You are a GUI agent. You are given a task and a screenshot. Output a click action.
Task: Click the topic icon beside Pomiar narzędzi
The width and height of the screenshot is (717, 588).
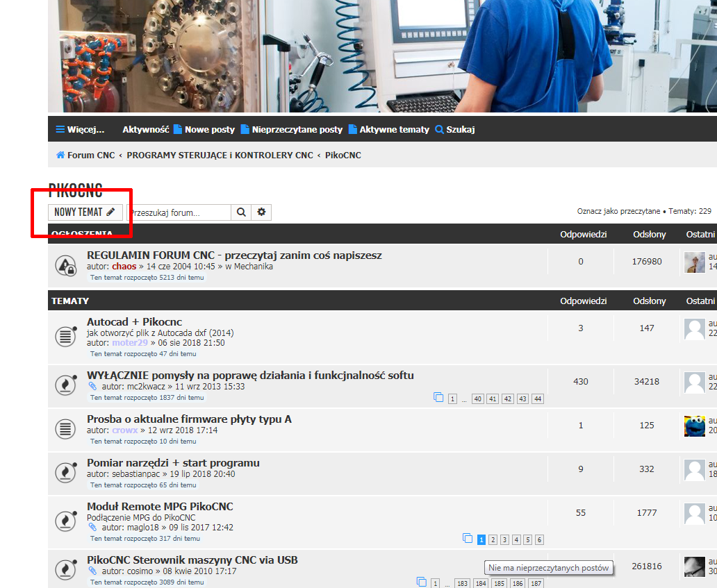point(65,473)
